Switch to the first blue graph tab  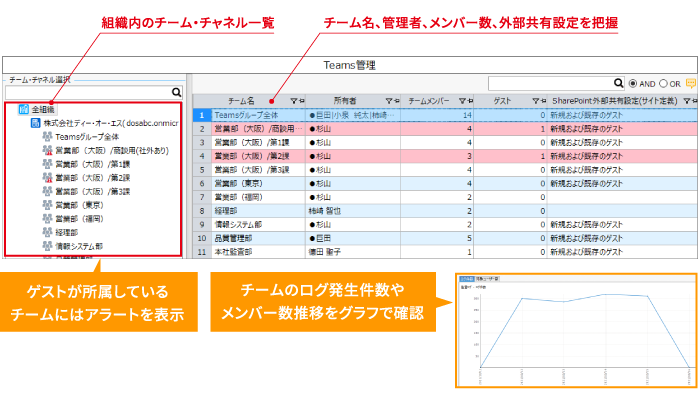click(467, 279)
